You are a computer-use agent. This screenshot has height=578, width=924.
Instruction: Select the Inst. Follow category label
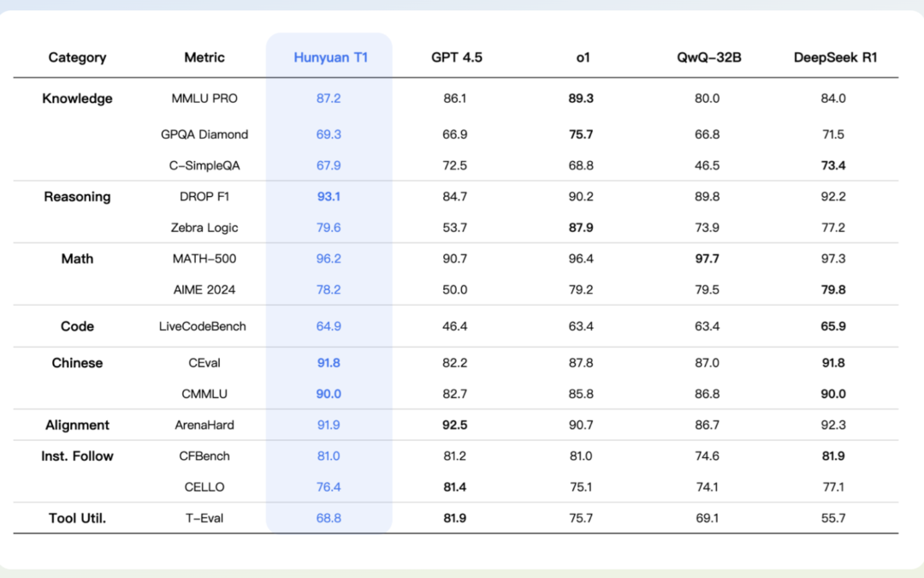pyautogui.click(x=77, y=456)
